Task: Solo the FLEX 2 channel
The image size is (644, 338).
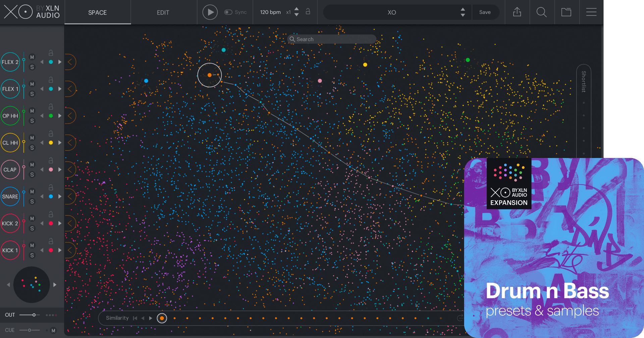Action: [32, 67]
